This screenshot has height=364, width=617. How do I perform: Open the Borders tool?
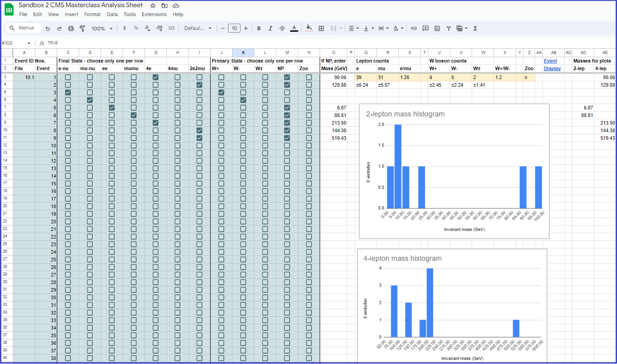tap(321, 29)
